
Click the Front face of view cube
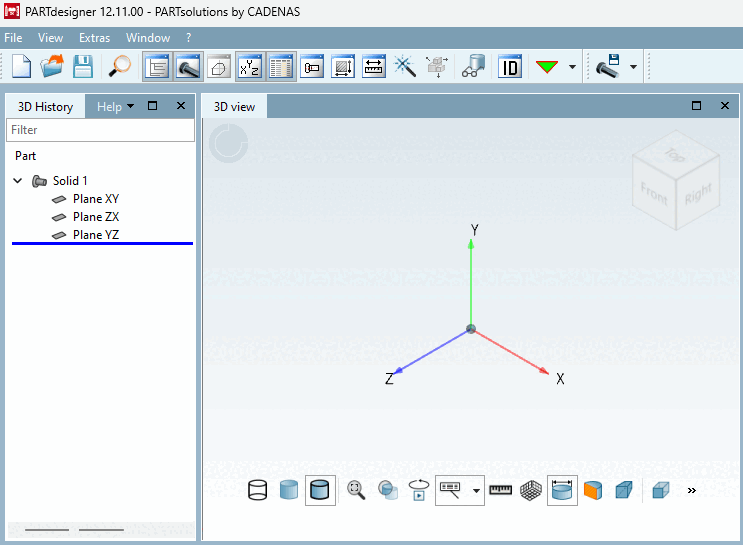tap(654, 193)
